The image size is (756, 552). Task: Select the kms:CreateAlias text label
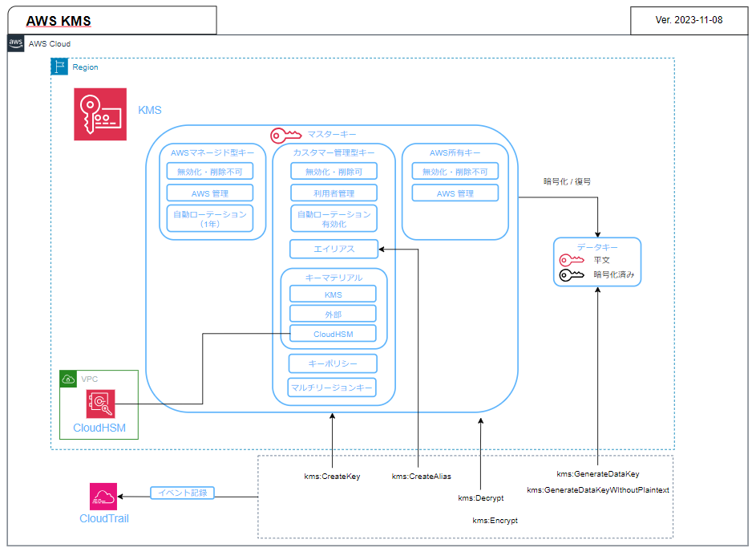click(x=420, y=476)
